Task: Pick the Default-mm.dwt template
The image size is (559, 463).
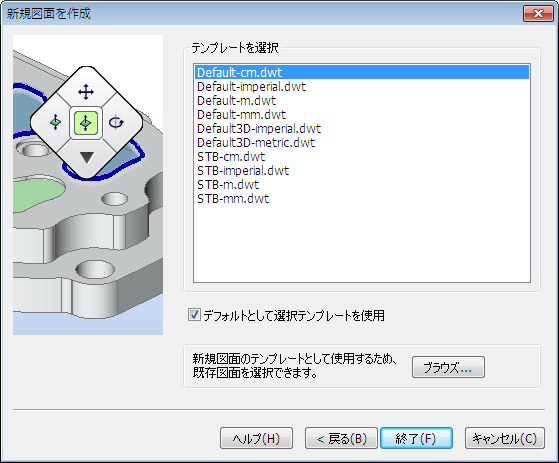Action: tap(362, 114)
